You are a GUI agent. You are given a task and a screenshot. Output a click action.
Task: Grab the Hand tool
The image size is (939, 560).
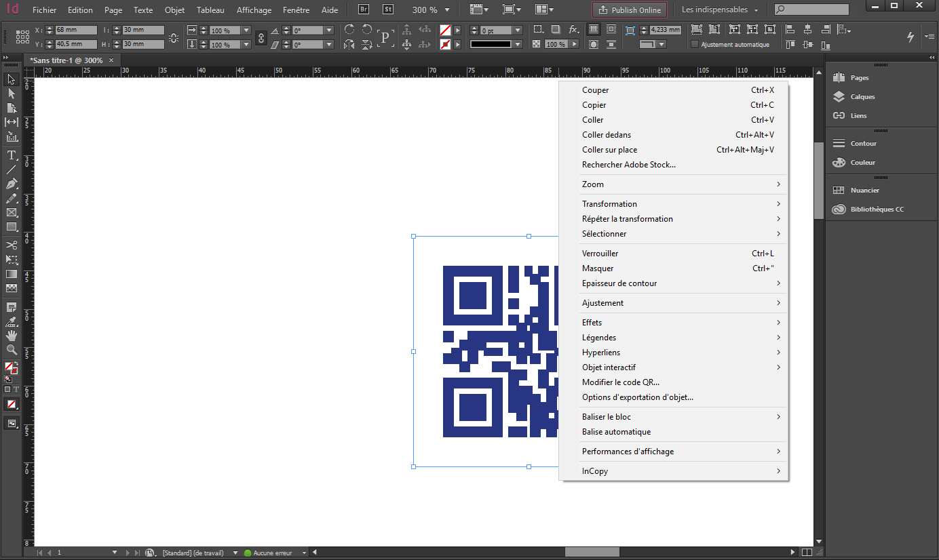[11, 335]
